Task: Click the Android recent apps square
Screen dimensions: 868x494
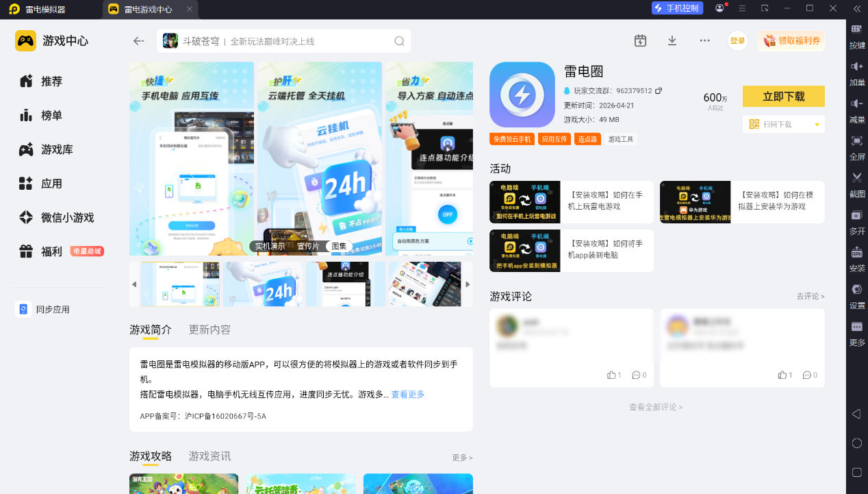Action: pyautogui.click(x=856, y=472)
